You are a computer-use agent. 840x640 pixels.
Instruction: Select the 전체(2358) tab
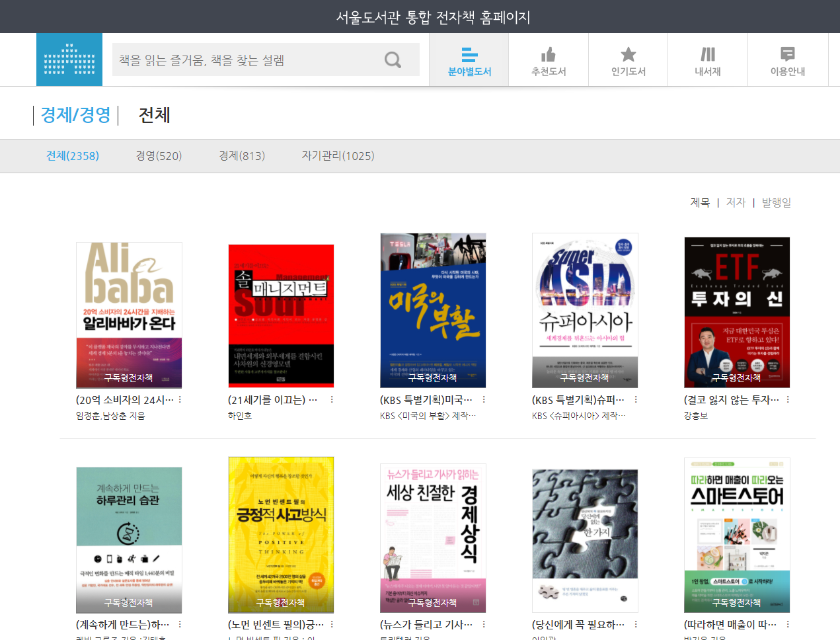point(73,156)
